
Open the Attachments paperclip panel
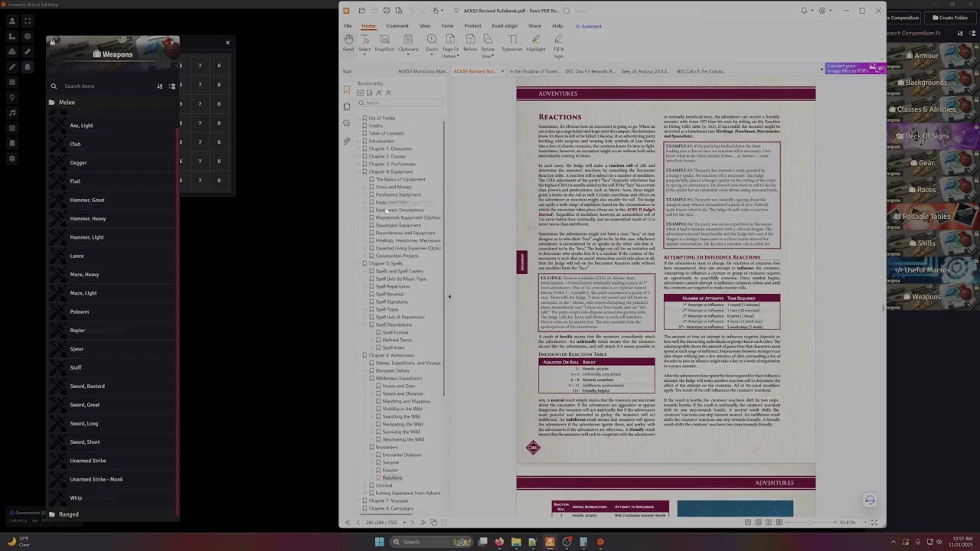(x=347, y=141)
